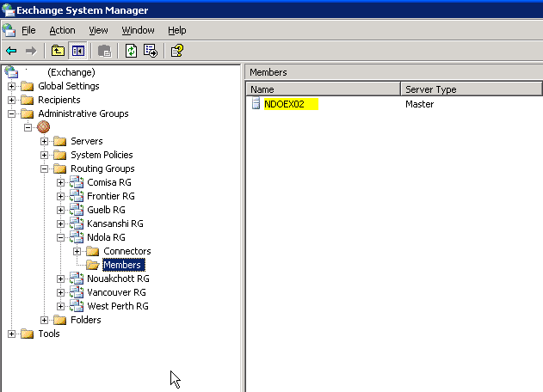This screenshot has height=392, width=543.
Task: Open the Action menu
Action: (62, 30)
